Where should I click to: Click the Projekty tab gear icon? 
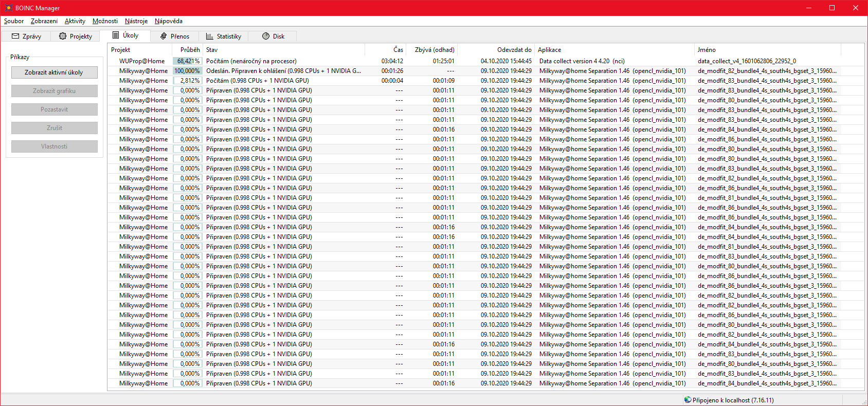(x=63, y=36)
